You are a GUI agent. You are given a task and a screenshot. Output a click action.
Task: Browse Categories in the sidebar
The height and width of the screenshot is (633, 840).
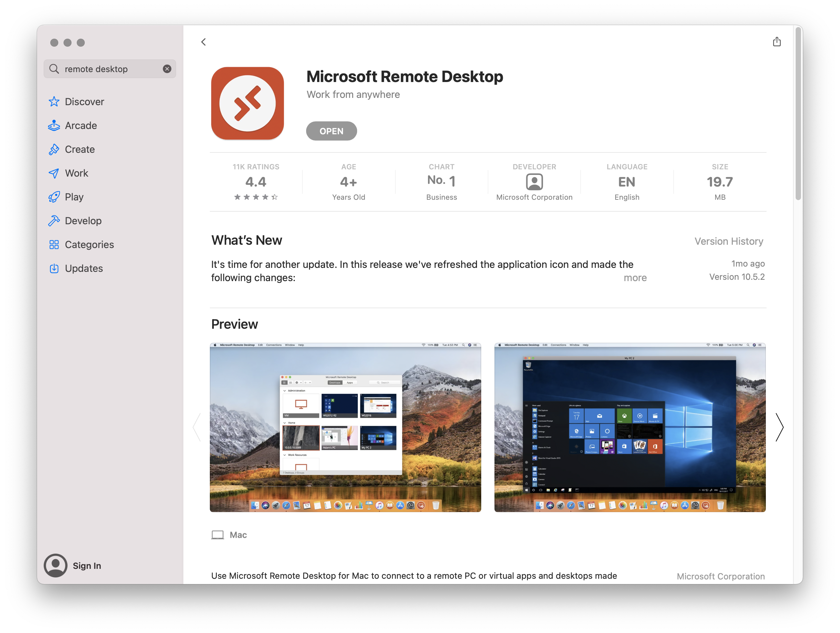click(90, 244)
